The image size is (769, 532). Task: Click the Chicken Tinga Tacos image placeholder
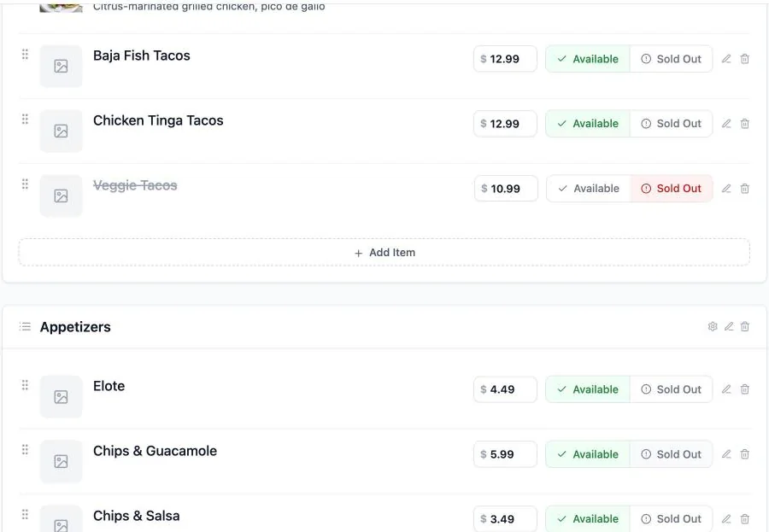pyautogui.click(x=61, y=131)
